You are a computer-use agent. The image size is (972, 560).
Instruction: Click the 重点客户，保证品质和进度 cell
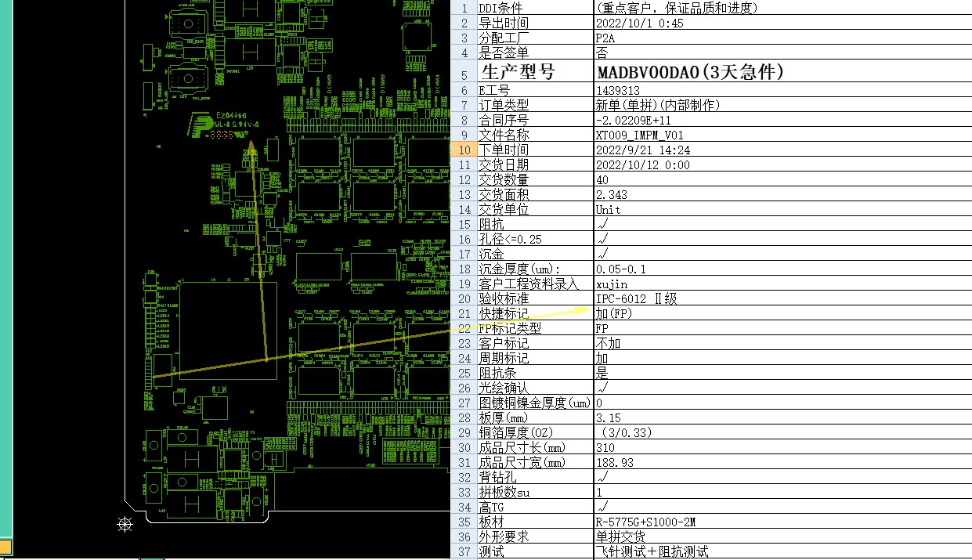click(x=782, y=8)
